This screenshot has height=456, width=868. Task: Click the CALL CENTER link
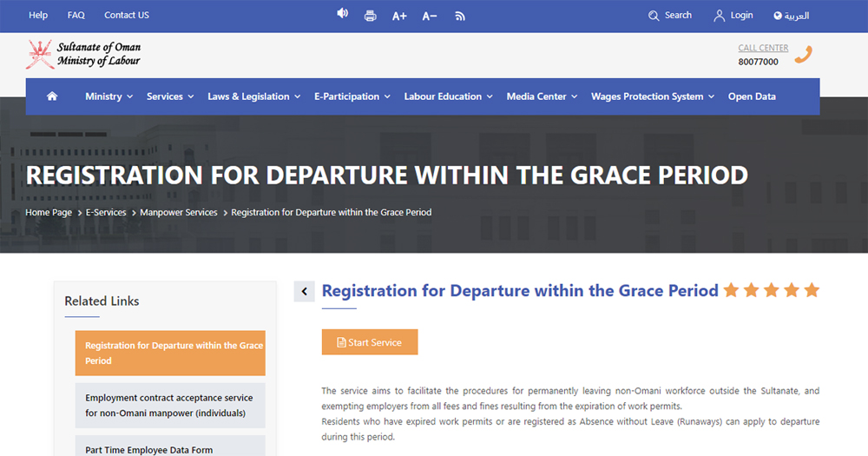click(x=763, y=48)
